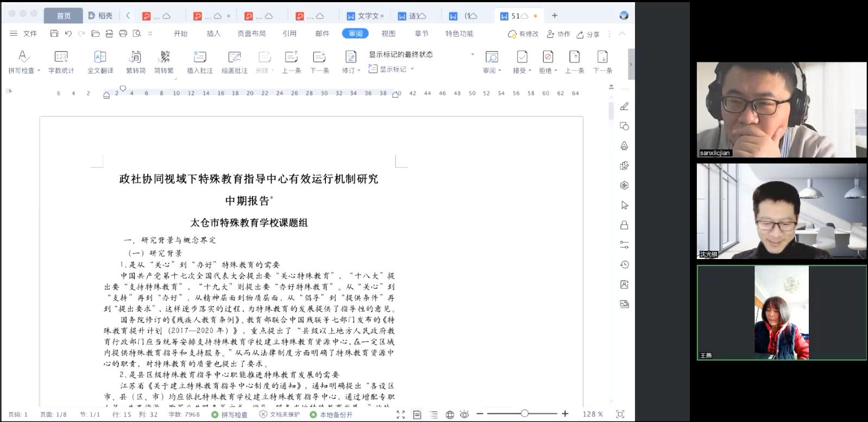Expand 拼写检查 dropdown arrow
Image resolution: width=868 pixels, height=422 pixels.
[x=39, y=71]
